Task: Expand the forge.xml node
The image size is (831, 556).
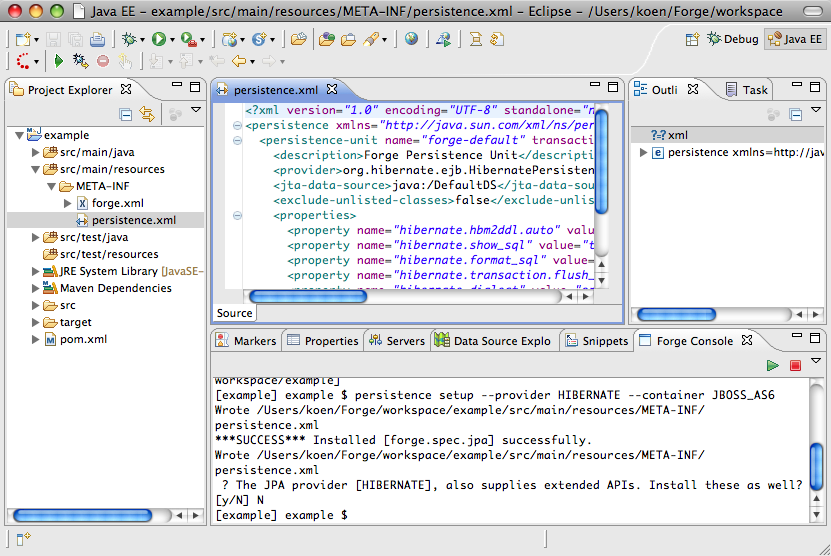Action: click(67, 203)
